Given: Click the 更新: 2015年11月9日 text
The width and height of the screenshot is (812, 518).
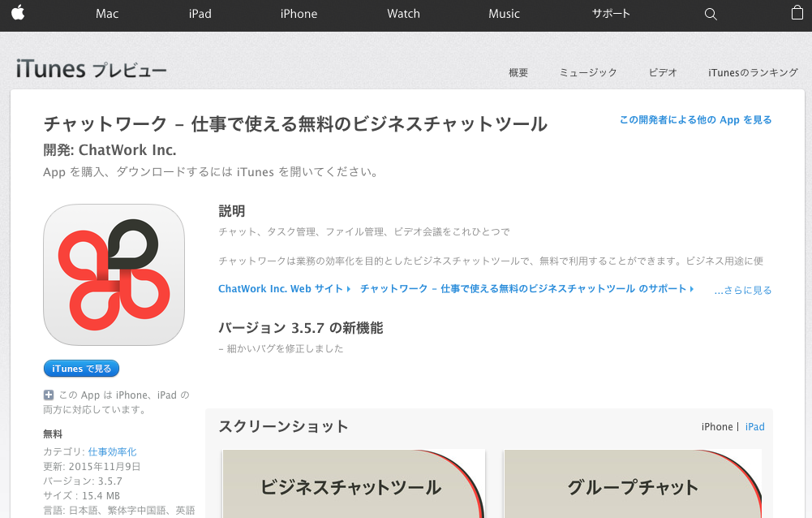Looking at the screenshot, I should pos(92,467).
